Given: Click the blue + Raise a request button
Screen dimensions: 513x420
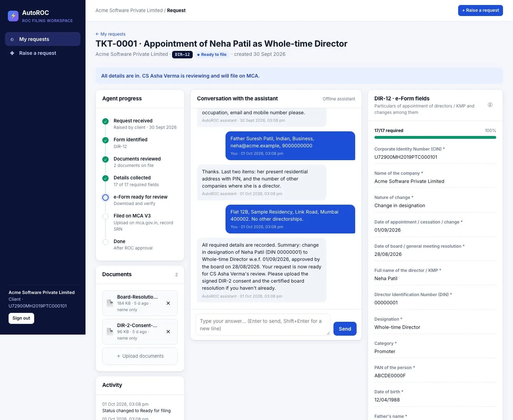Looking at the screenshot, I should 481,10.
